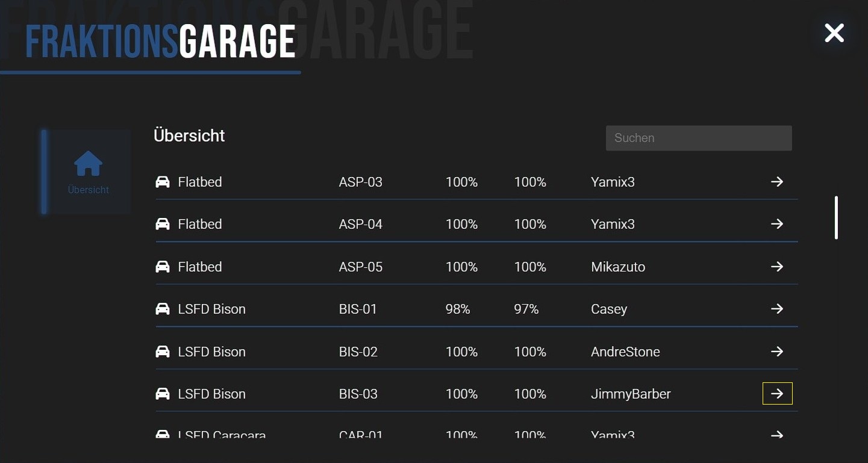Click owner name AndreStone

click(625, 352)
